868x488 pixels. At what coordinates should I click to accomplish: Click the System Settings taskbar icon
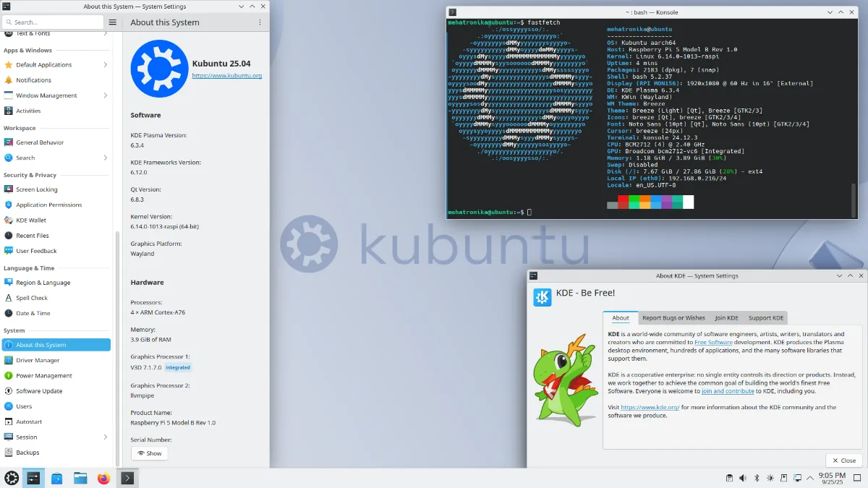pos(34,478)
